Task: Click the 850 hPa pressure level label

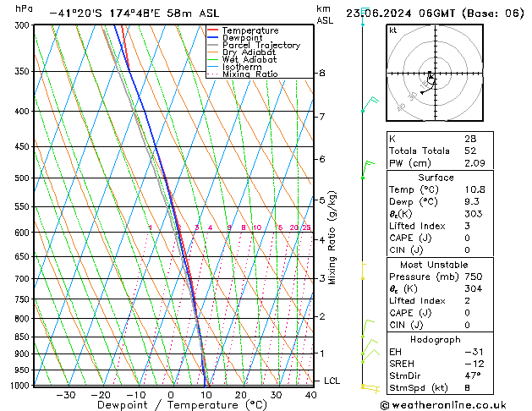Action: pyautogui.click(x=24, y=337)
